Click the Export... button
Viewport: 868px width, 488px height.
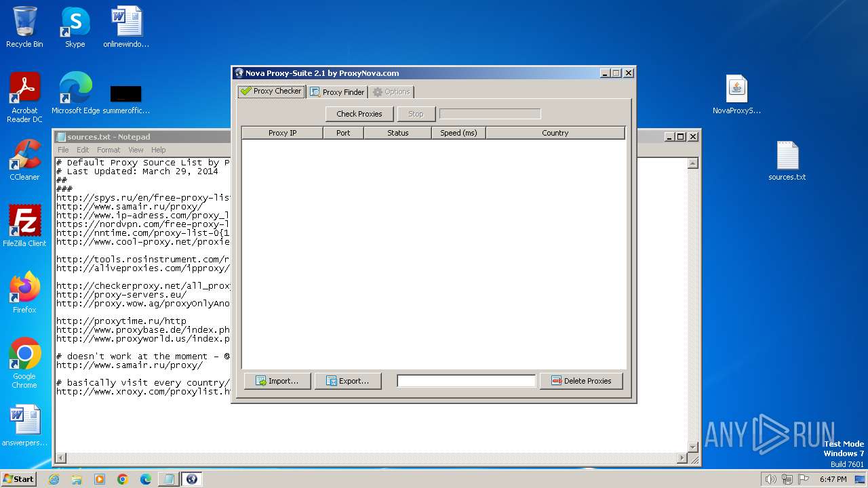[x=348, y=381]
